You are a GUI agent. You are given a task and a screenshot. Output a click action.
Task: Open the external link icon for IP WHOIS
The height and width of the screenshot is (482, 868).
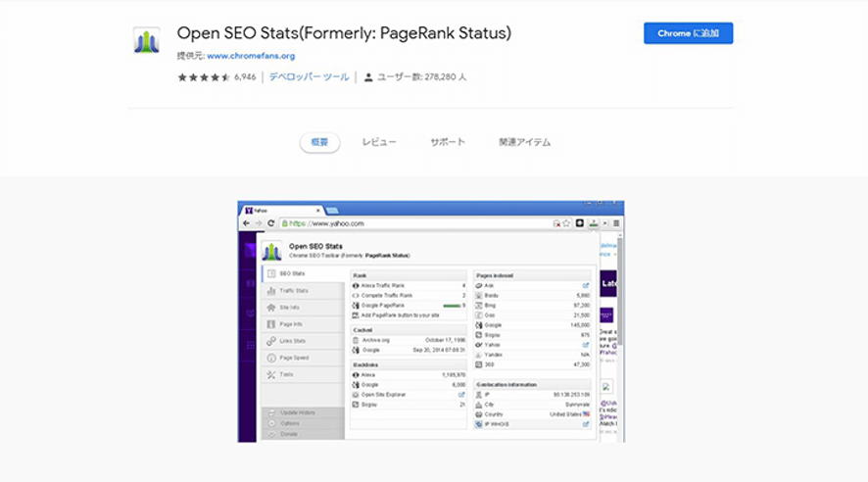click(585, 424)
